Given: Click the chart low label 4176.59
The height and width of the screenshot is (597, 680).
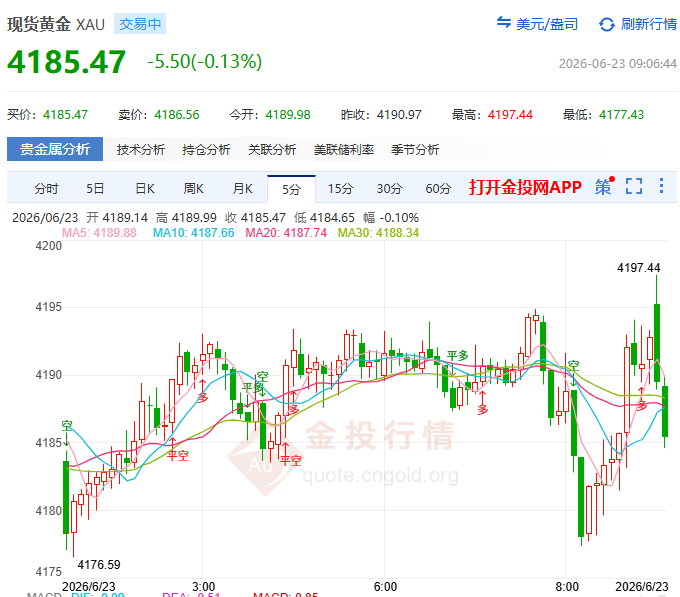Looking at the screenshot, I should point(99,564).
